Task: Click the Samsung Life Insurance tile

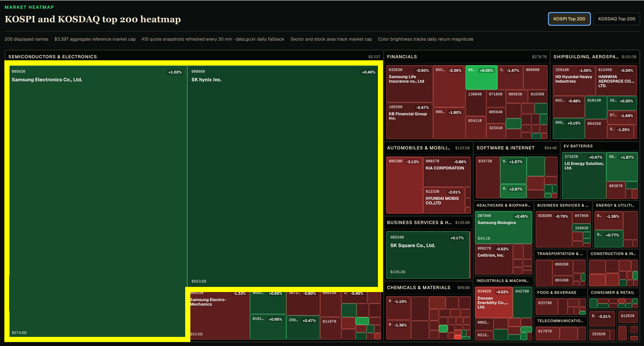Action: tap(409, 84)
